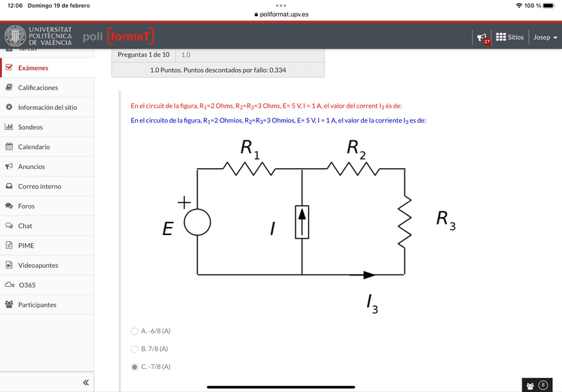
Task: Open Exámenes in the sidebar
Action: pos(33,68)
